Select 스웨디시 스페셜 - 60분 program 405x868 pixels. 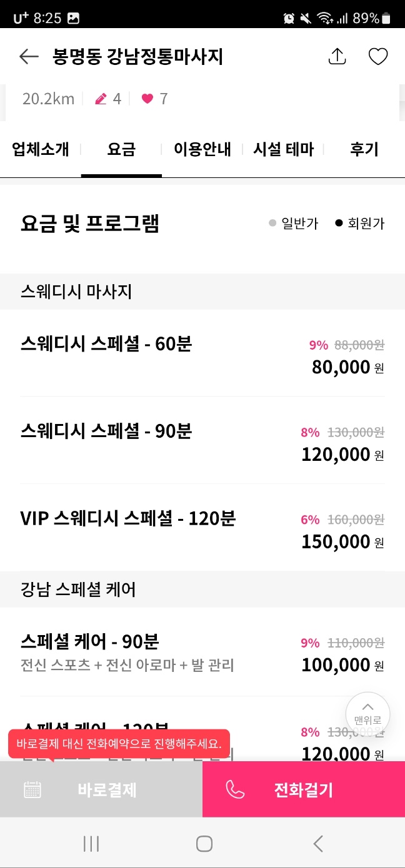202,353
